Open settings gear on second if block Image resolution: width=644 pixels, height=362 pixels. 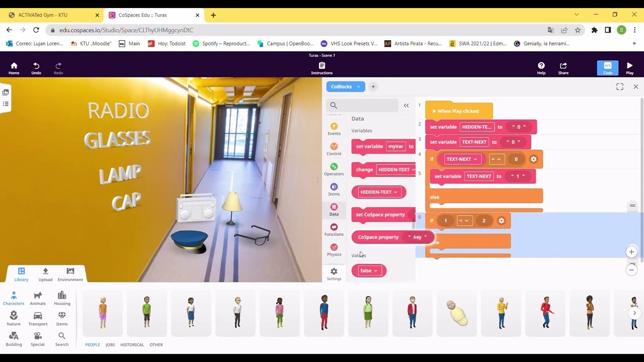click(x=501, y=220)
